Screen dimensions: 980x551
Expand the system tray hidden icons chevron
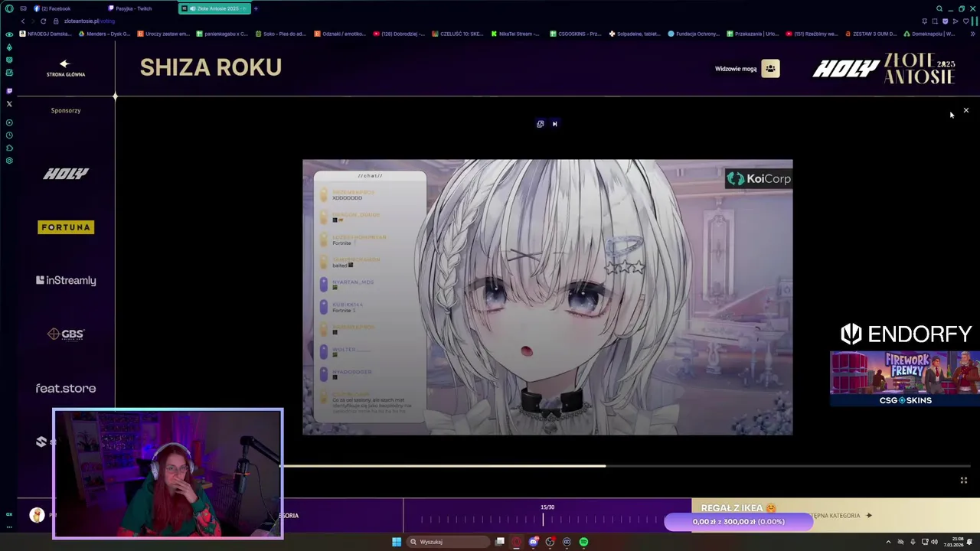(x=888, y=542)
